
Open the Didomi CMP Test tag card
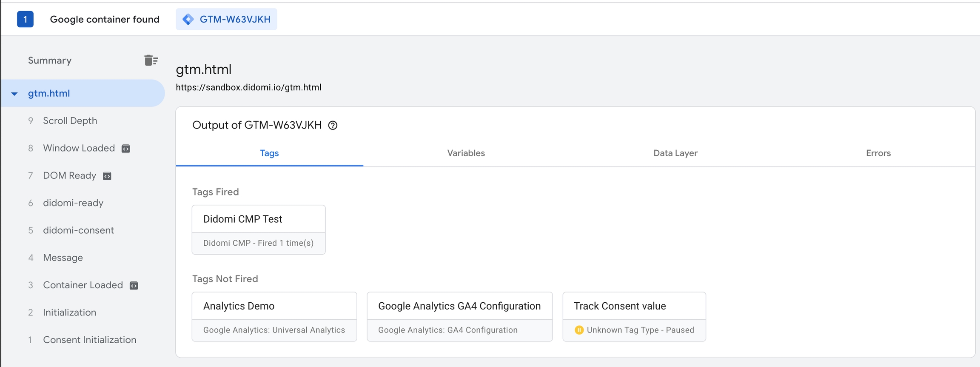[x=259, y=230]
